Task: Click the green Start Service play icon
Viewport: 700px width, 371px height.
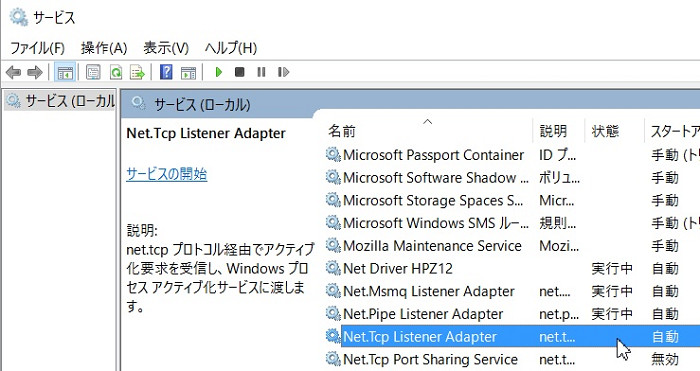Action: point(218,72)
